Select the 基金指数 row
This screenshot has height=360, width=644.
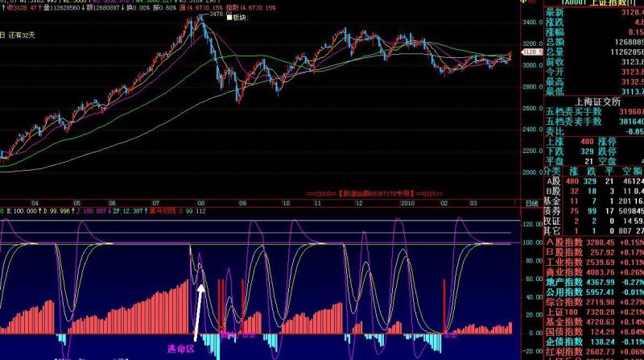pyautogui.click(x=595, y=322)
